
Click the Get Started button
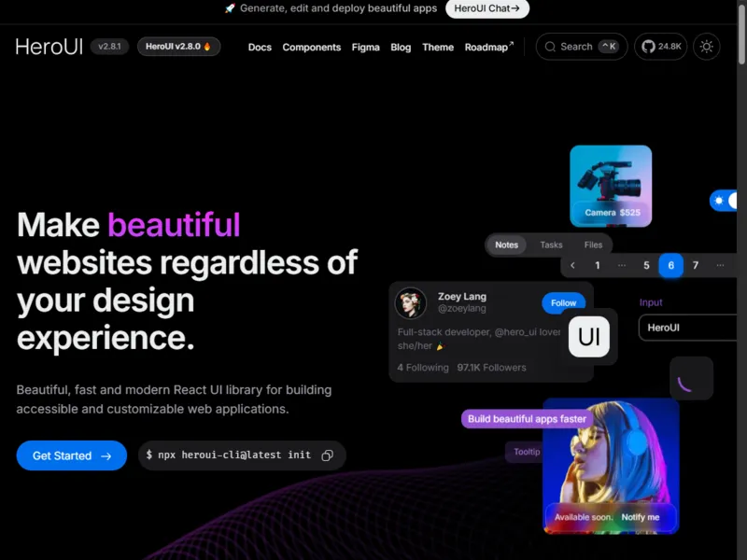[x=72, y=455]
